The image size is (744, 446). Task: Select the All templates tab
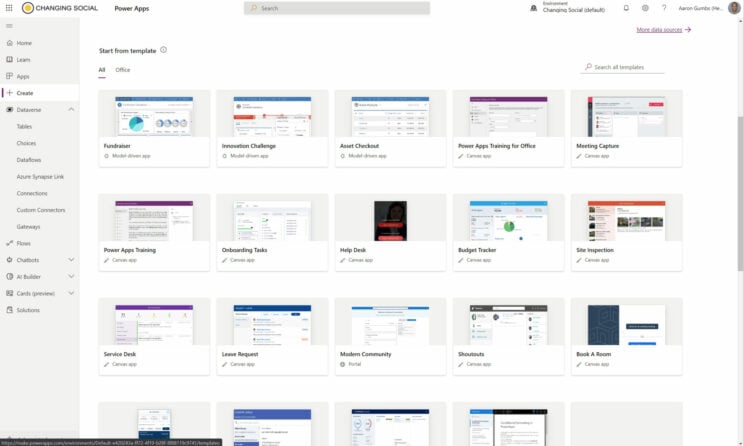(102, 70)
